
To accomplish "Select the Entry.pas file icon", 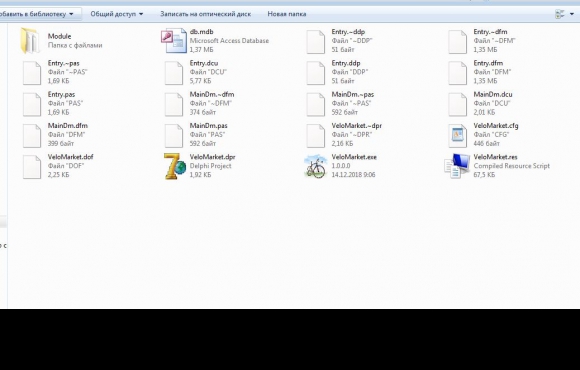I will 32,104.
